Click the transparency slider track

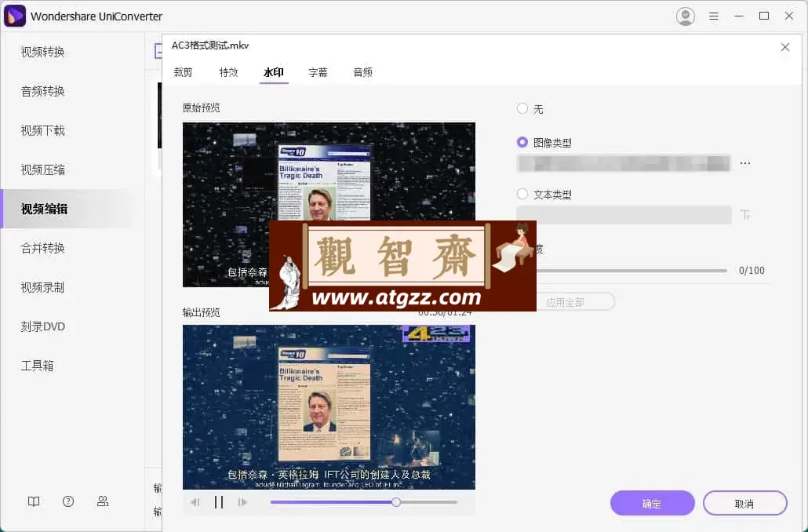[631, 270]
